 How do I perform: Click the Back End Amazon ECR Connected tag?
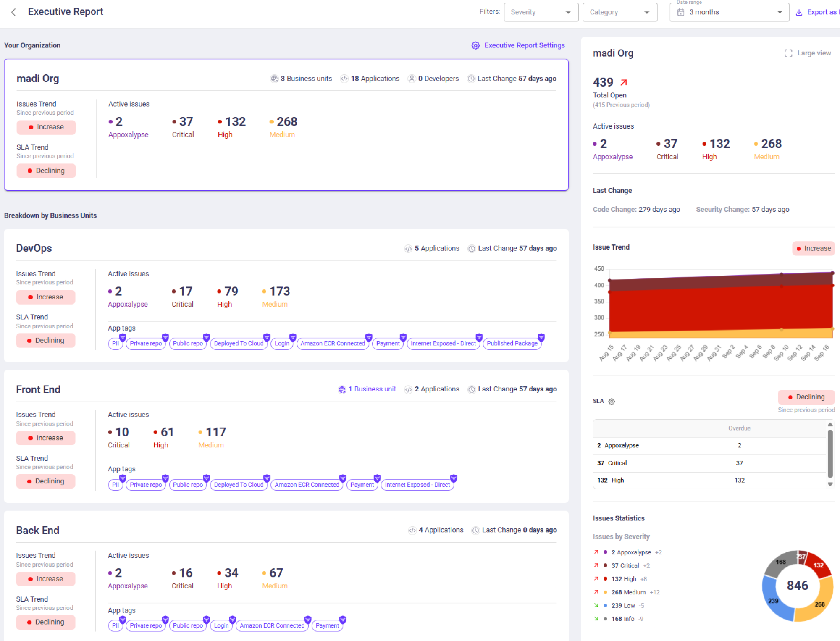[272, 625]
